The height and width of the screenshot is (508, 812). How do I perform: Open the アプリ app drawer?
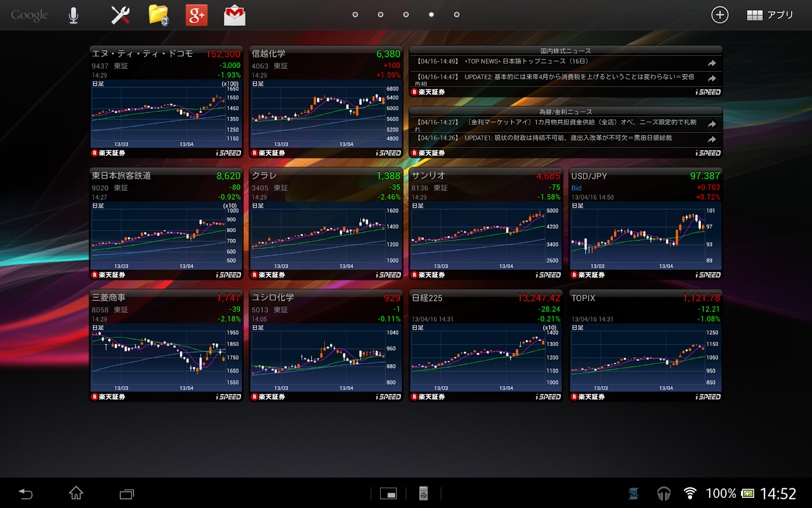770,15
